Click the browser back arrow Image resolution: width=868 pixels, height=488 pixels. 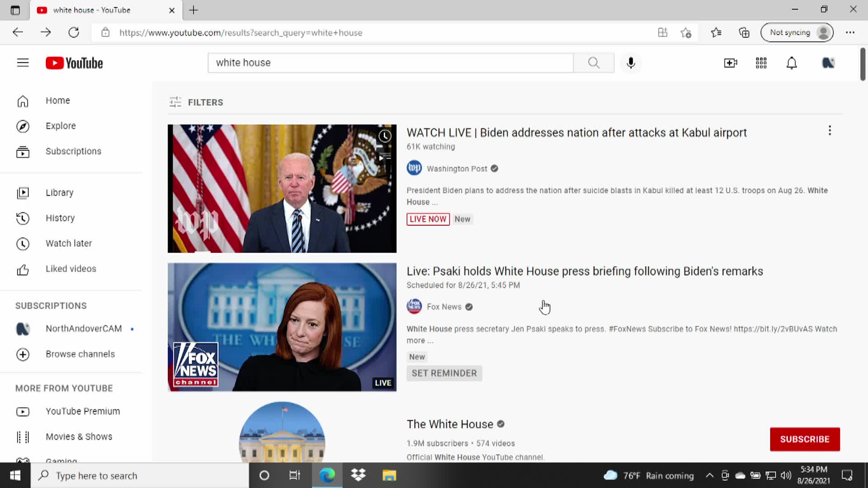point(18,33)
